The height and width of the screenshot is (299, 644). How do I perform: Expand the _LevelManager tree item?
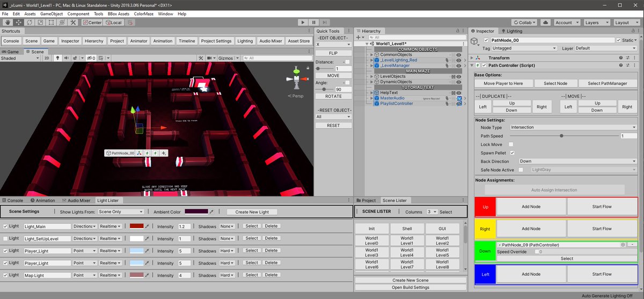(x=371, y=65)
